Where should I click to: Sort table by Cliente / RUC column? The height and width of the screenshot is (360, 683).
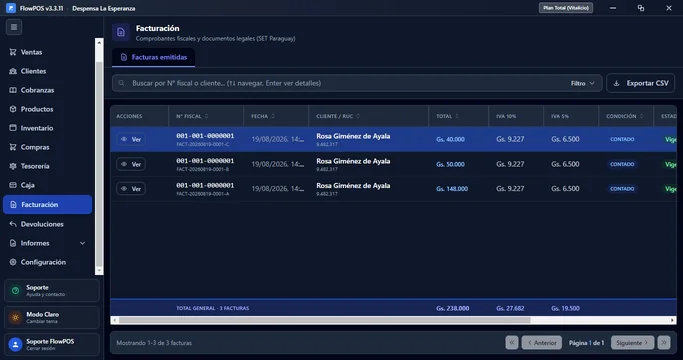338,116
